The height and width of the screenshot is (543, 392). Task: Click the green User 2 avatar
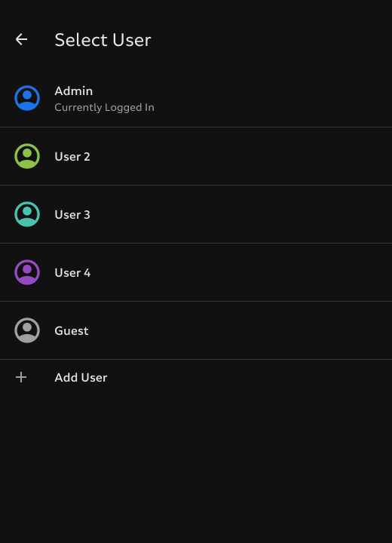pos(27,156)
